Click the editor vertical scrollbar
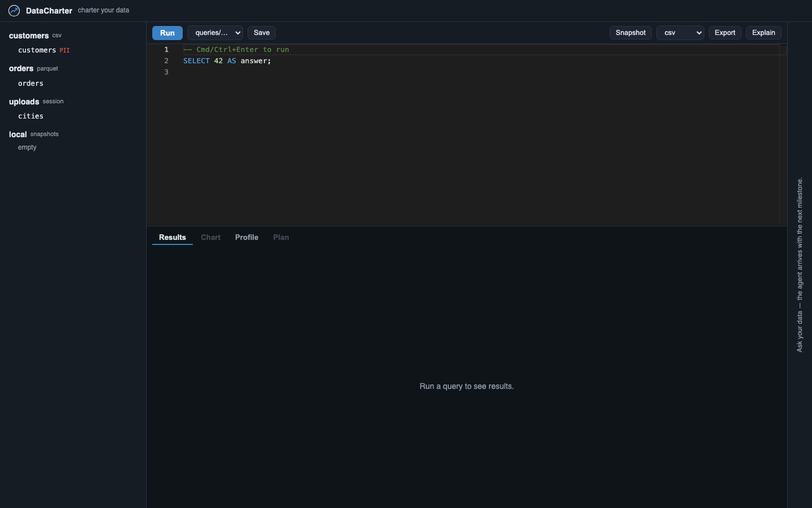The width and height of the screenshot is (812, 508). (x=783, y=135)
